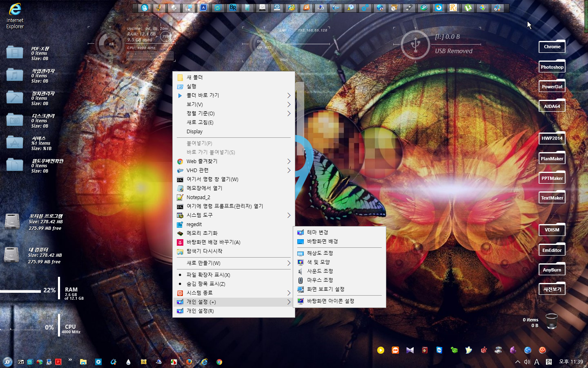
Task: Open the ghost icon in bottom dock
Action: [469, 350]
